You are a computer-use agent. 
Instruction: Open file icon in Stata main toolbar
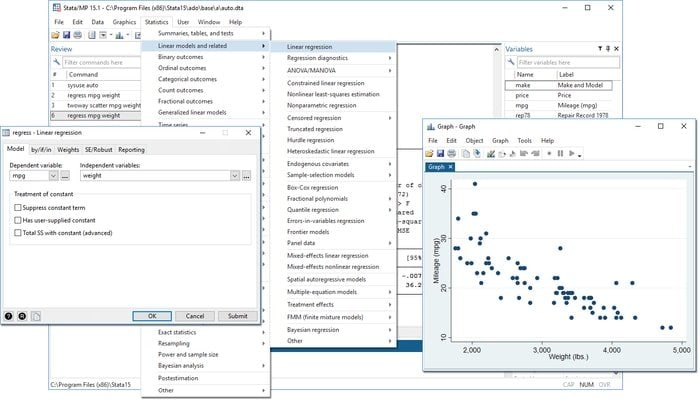pyautogui.click(x=55, y=35)
